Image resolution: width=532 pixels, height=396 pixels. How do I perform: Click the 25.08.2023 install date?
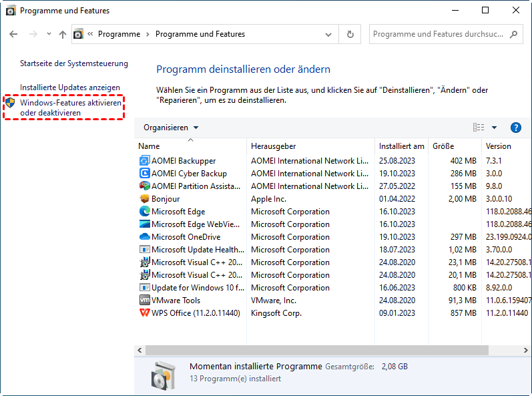coord(397,161)
